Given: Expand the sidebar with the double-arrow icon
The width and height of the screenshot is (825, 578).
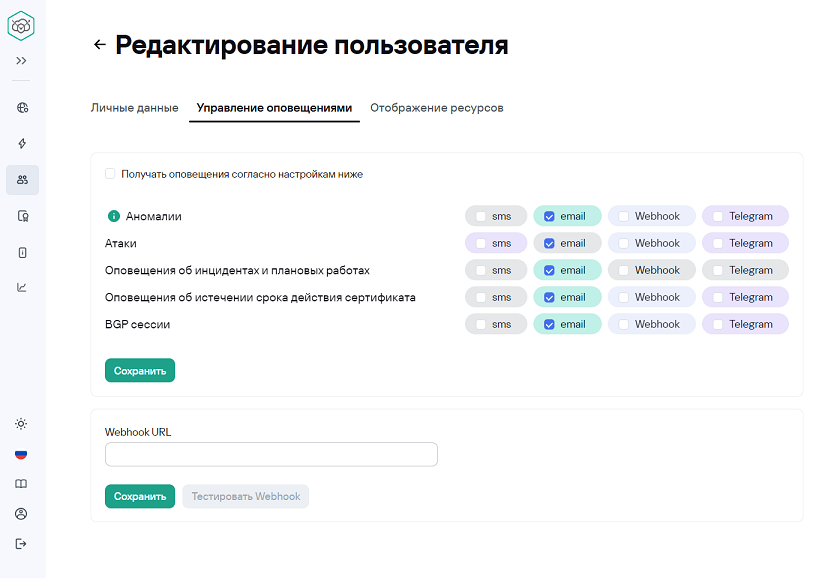Looking at the screenshot, I should click(x=21, y=60).
